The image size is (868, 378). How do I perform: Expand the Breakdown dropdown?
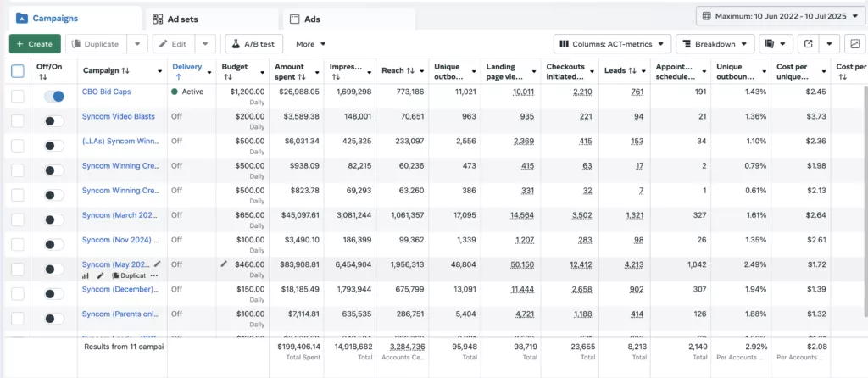(x=715, y=43)
